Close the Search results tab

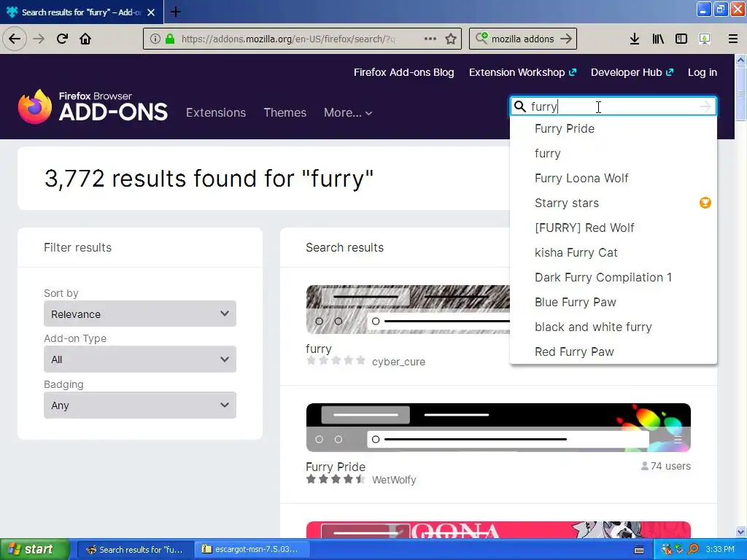[151, 12]
